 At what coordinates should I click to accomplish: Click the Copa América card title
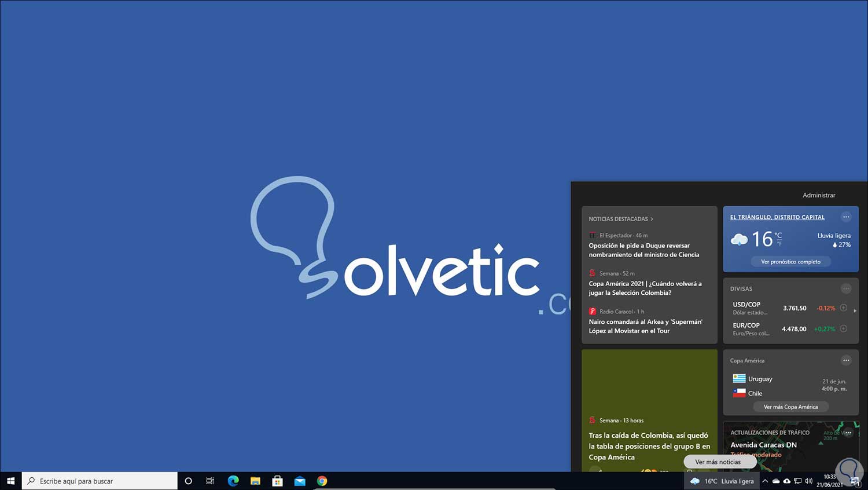(747, 360)
